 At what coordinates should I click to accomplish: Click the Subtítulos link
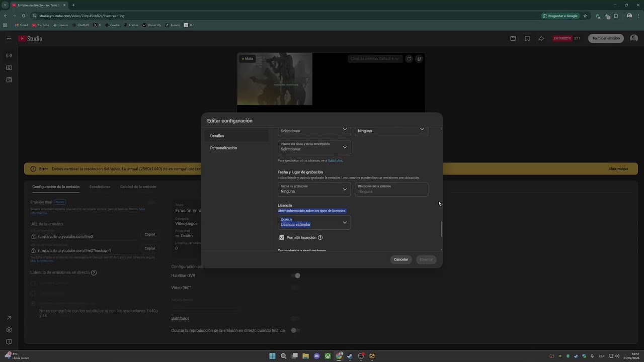[x=335, y=160]
